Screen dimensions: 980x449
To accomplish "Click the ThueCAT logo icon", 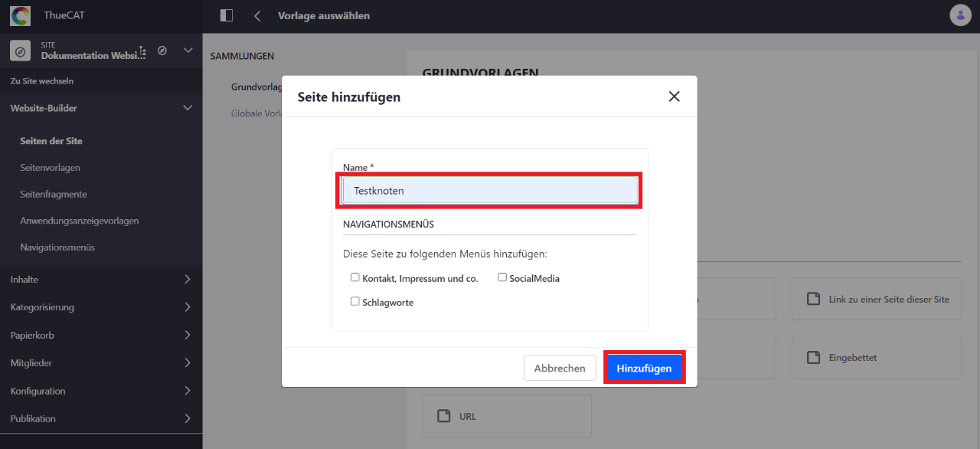I will (x=20, y=16).
